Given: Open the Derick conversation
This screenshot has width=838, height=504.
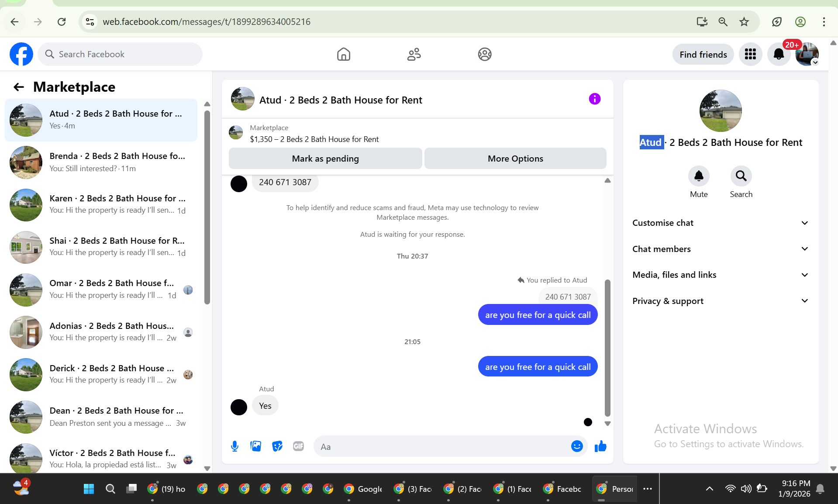Looking at the screenshot, I should point(101,374).
